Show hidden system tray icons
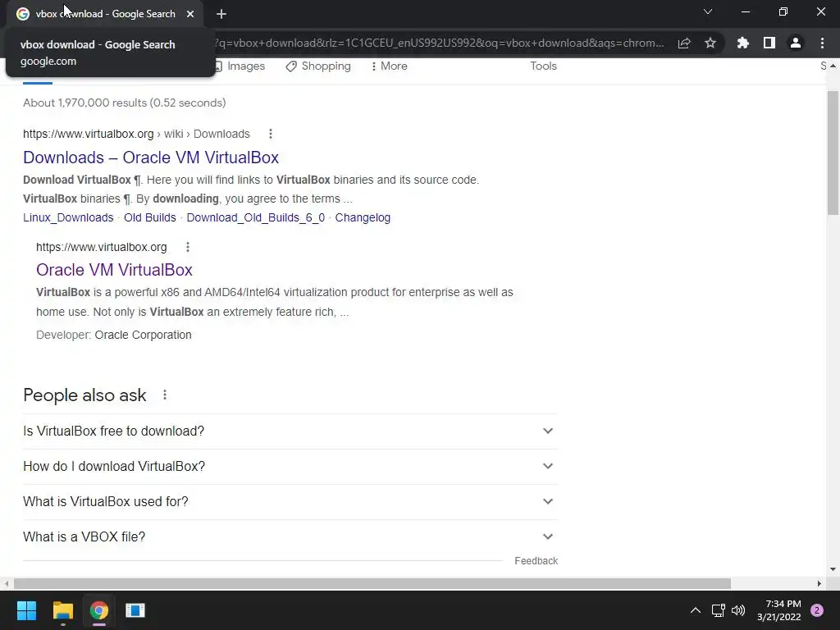This screenshot has width=840, height=630. pyautogui.click(x=696, y=610)
